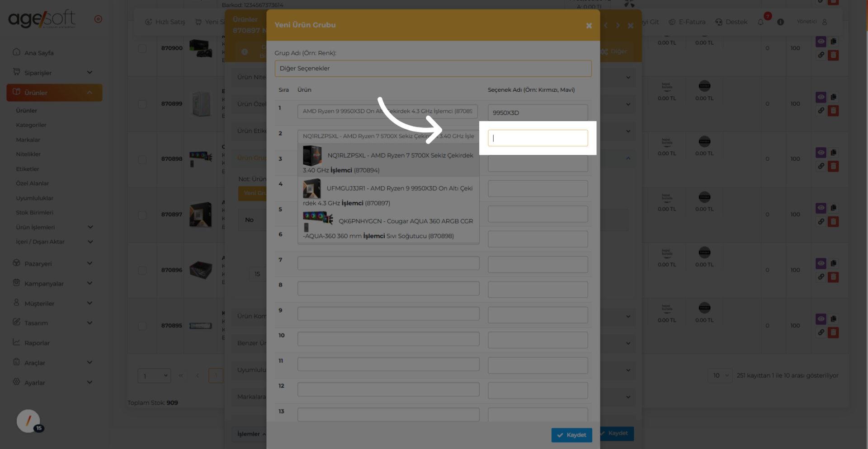The image size is (868, 449).
Task: Open Nitelikler in the sidebar
Action: coord(28,154)
